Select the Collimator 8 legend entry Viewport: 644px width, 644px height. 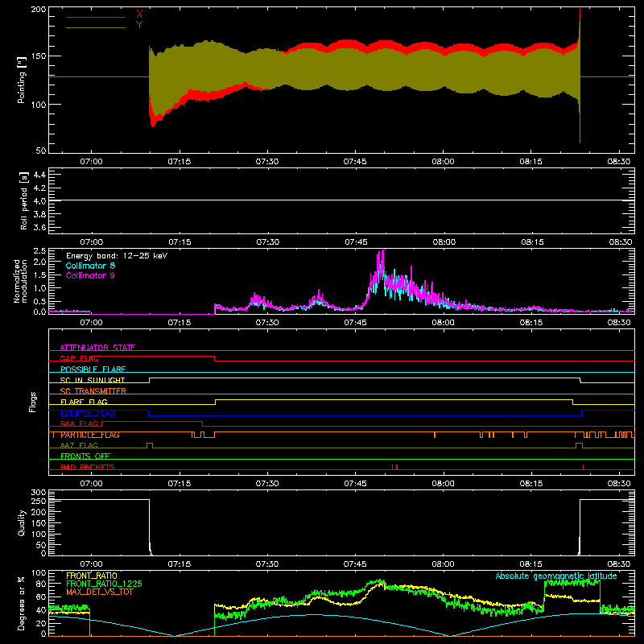click(x=90, y=266)
